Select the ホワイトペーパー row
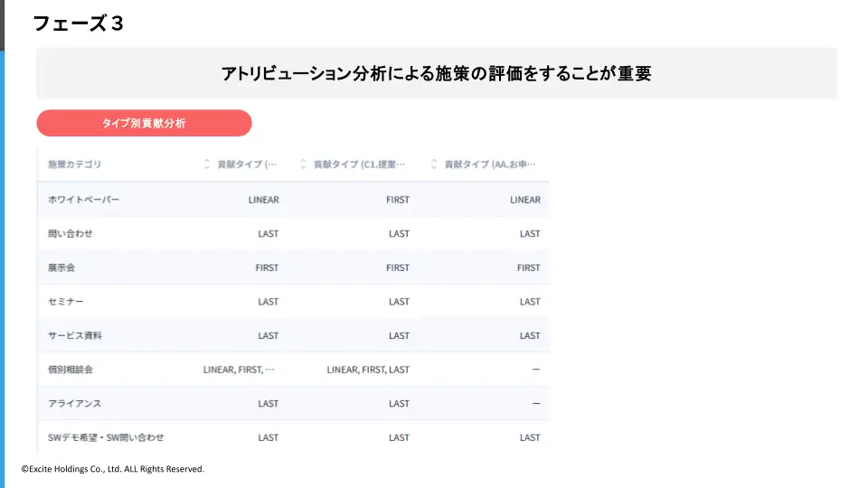The width and height of the screenshot is (868, 488). pos(293,200)
